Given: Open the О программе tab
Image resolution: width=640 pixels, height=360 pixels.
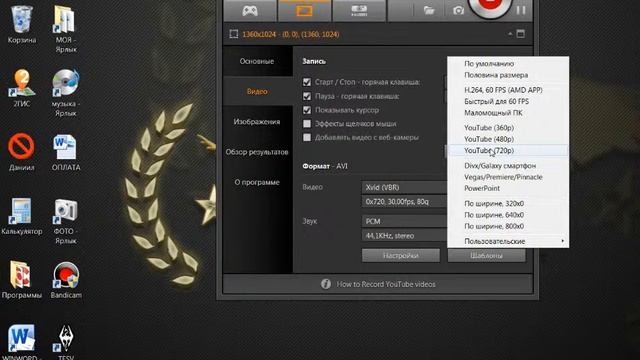Looking at the screenshot, I should (257, 182).
